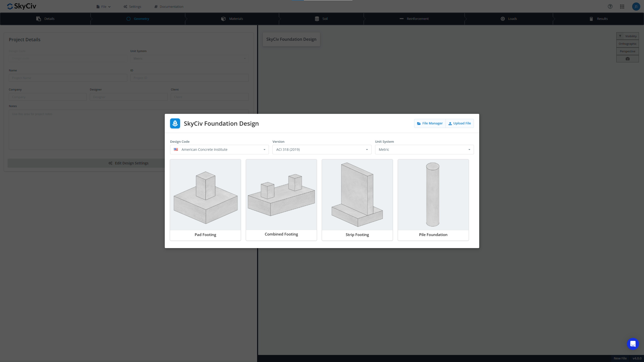
Task: Select the Pad Footing thumbnail
Action: 205,200
